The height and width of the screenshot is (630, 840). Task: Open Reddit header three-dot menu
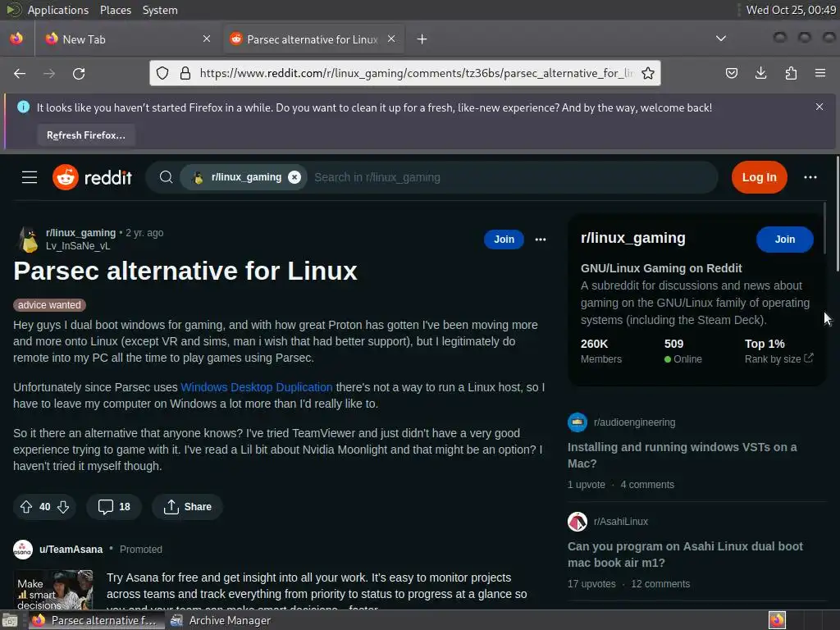810,177
